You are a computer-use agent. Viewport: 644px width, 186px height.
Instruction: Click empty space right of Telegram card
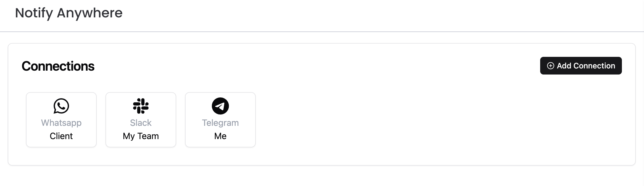tap(414, 119)
